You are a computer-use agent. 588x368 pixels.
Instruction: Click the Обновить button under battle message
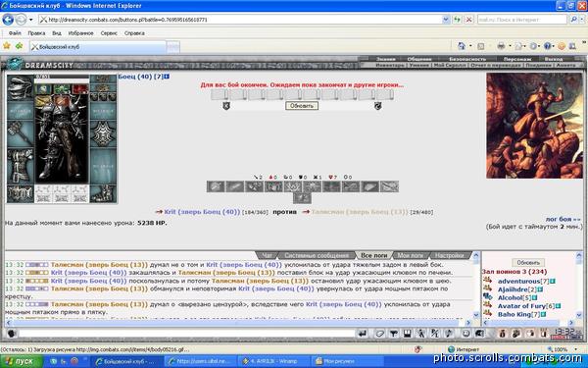tap(302, 106)
